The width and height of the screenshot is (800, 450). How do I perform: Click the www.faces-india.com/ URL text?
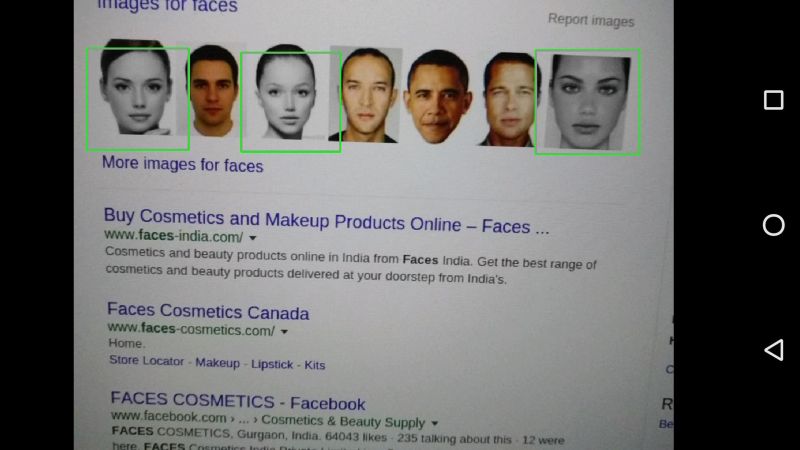[174, 236]
